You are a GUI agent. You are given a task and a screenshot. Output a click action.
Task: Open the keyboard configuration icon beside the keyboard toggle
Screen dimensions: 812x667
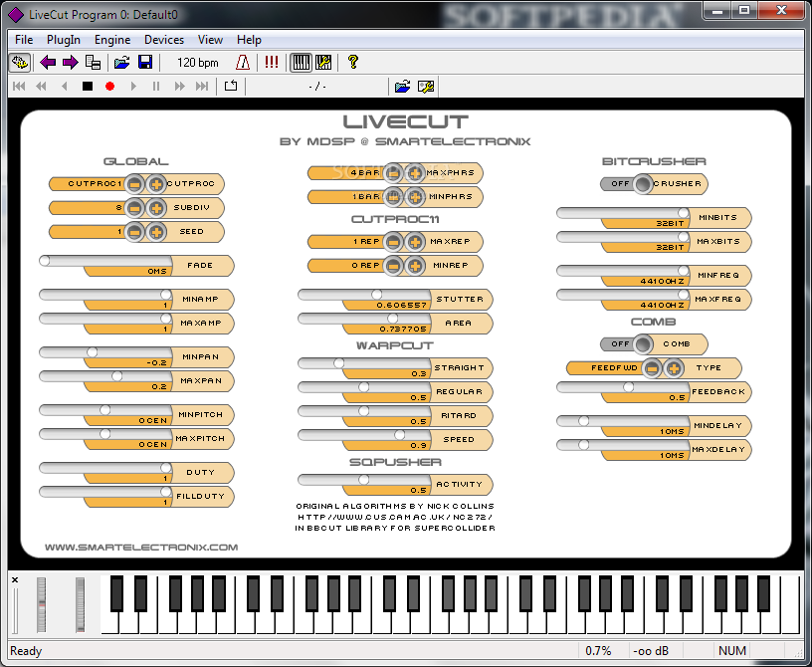click(x=323, y=62)
